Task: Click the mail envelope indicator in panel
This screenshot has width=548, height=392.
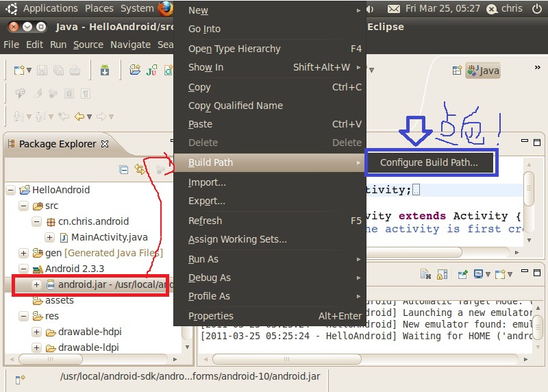Action: [394, 9]
